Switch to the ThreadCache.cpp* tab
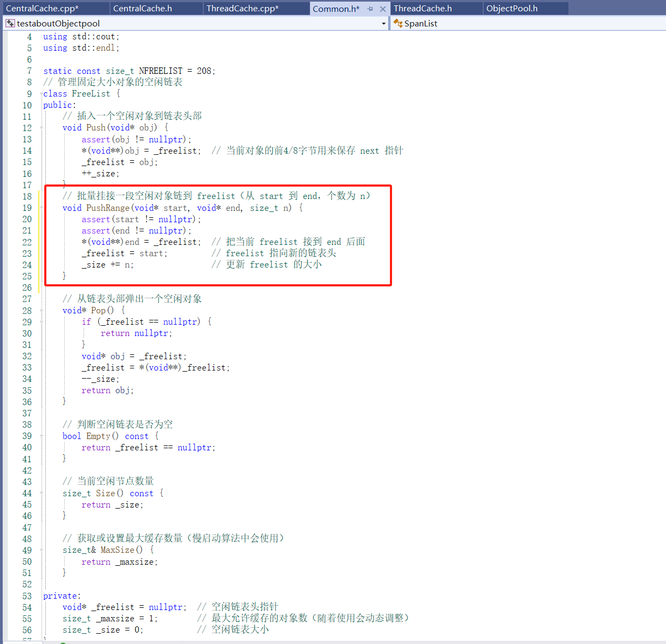666x644 pixels. (243, 8)
